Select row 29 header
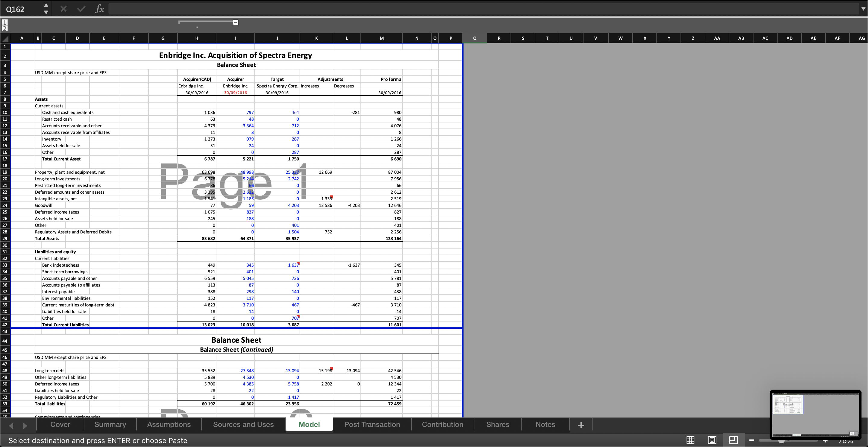This screenshot has width=868, height=447. coord(5,238)
